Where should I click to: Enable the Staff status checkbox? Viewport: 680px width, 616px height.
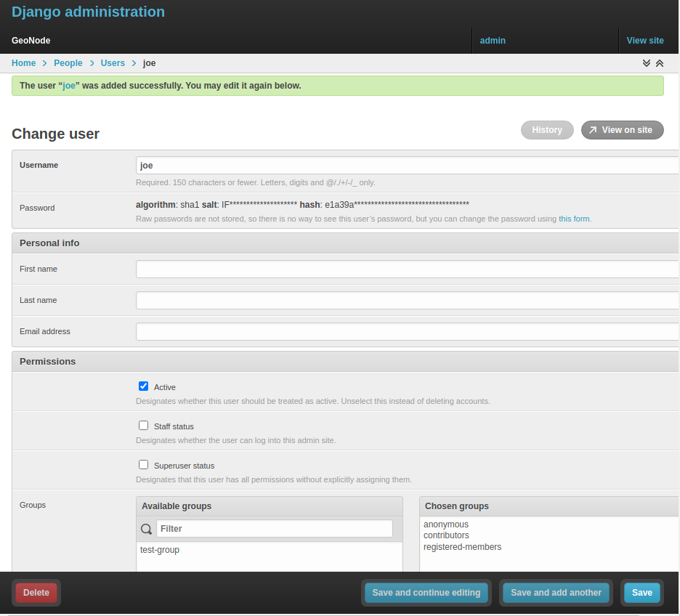143,425
